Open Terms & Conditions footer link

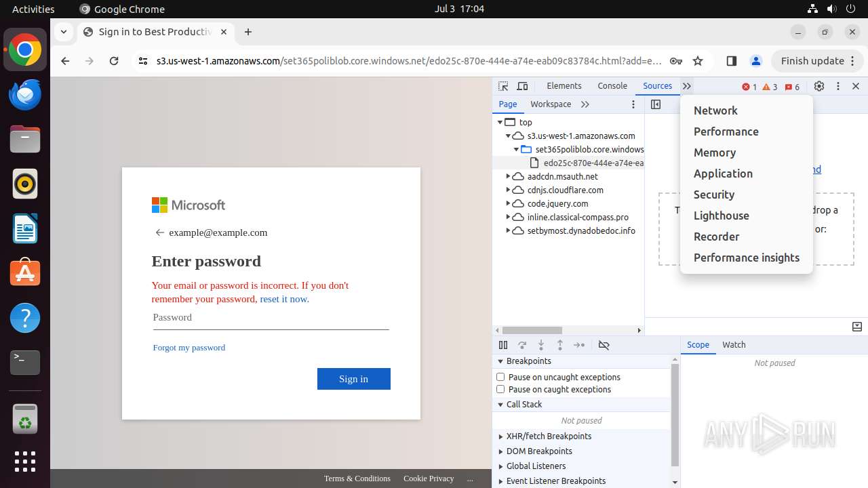(357, 479)
